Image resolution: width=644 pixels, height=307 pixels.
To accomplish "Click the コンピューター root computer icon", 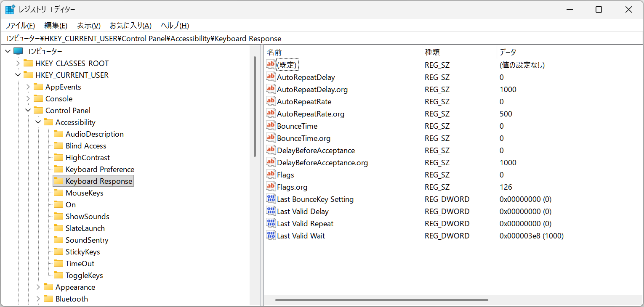I will 18,51.
